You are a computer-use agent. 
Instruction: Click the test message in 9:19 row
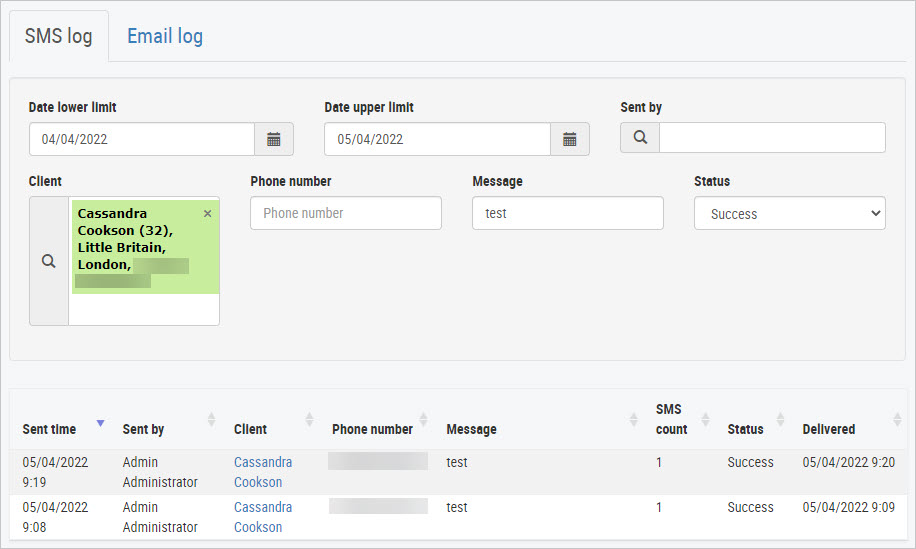[x=457, y=462]
